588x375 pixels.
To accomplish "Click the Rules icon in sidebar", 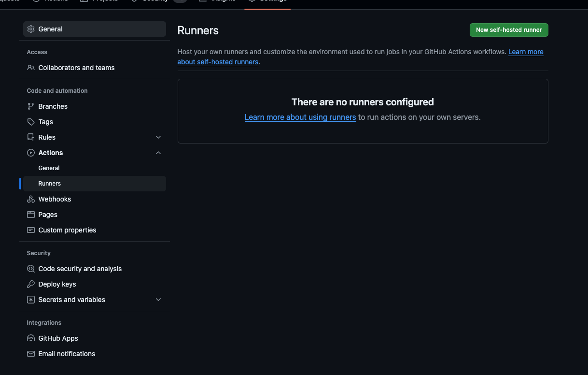I will 31,137.
